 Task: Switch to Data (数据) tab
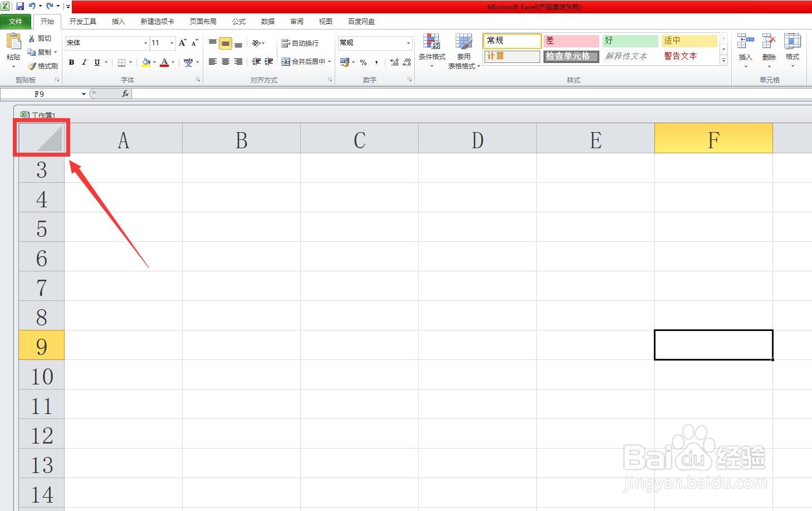tap(267, 21)
